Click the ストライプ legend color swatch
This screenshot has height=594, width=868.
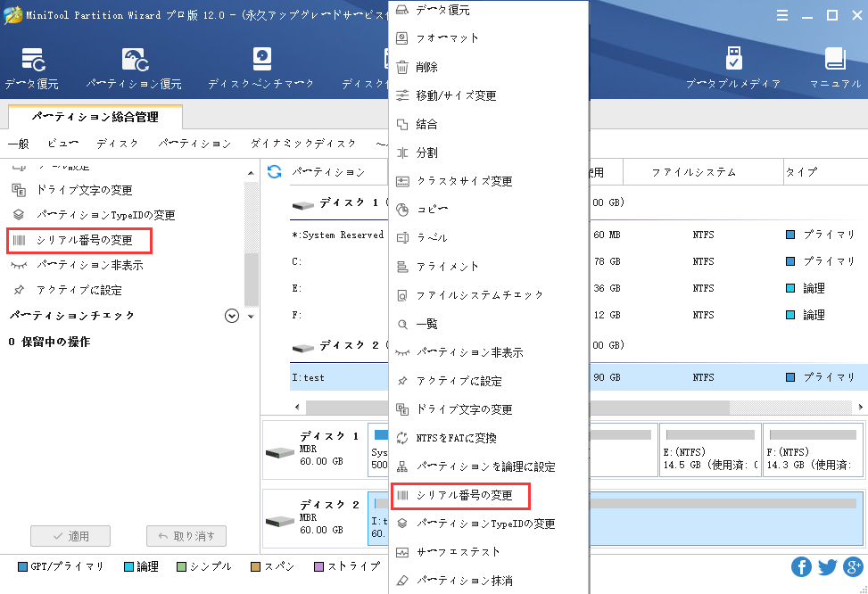point(318,565)
